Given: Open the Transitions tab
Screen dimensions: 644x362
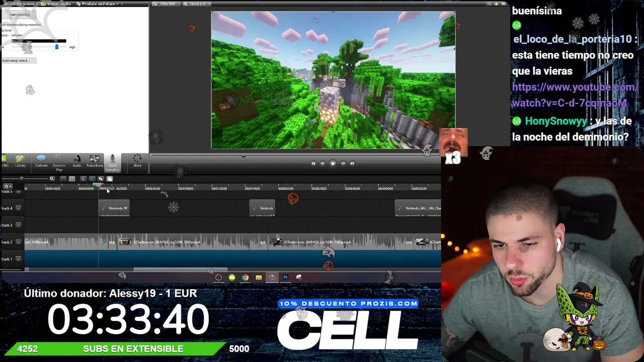Looking at the screenshot, I should (94, 161).
